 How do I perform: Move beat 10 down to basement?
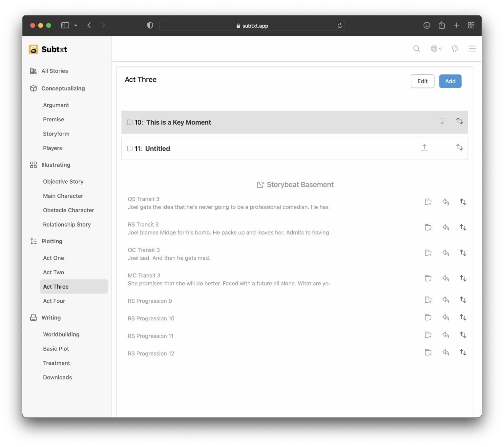tap(442, 121)
